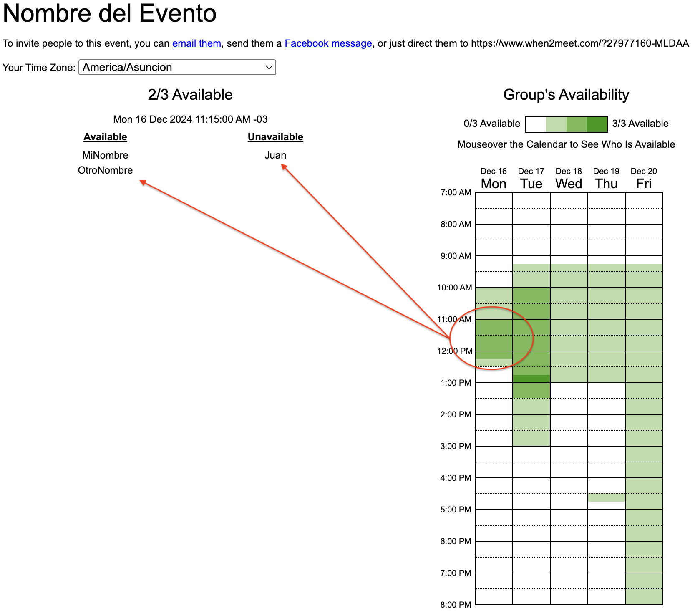
Task: Click the Wed Dec 18 column header
Action: pos(569,179)
